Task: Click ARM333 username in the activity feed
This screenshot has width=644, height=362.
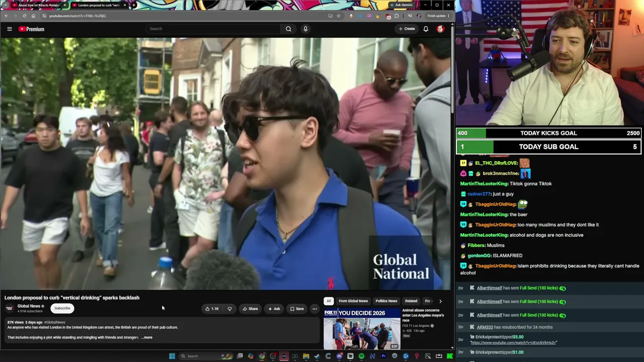Action: (485, 327)
